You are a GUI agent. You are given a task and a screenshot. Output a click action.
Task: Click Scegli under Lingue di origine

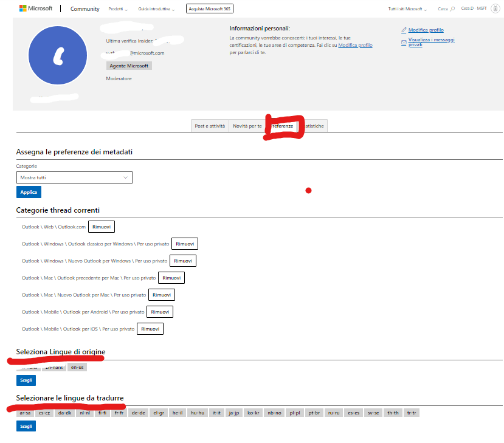(x=26, y=380)
